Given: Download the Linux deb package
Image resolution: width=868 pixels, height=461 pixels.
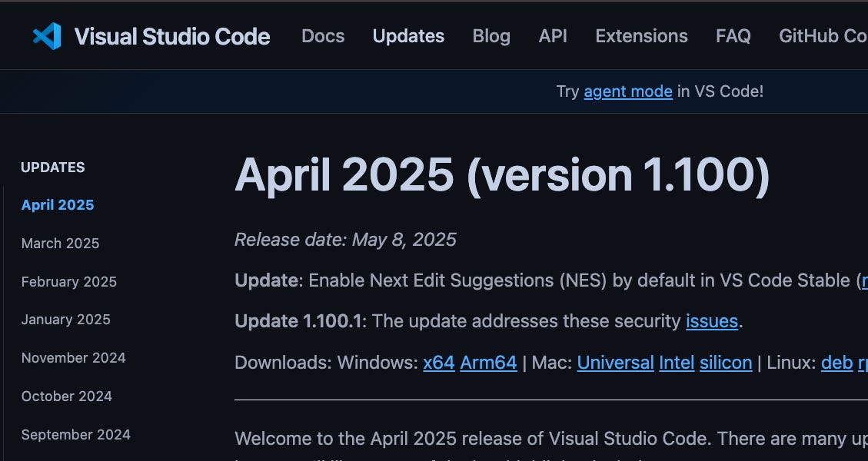Looking at the screenshot, I should (x=836, y=362).
